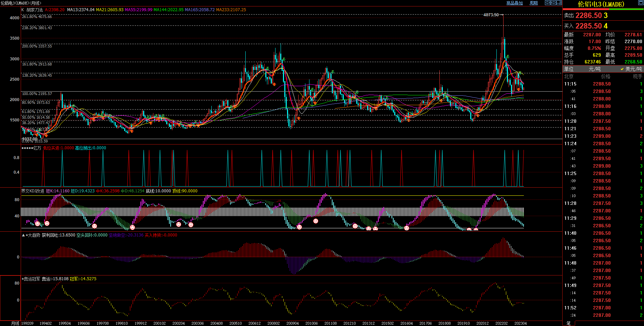The width and height of the screenshot is (644, 326).
Task: Click the second window layout icon at top
Action: pos(553,3)
